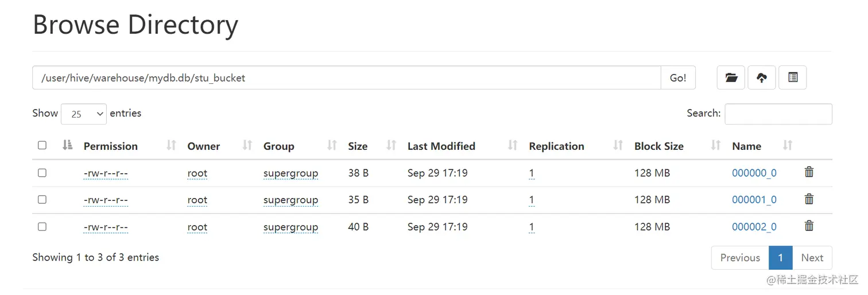Sort the table by the Permission column
Viewport: 868px width, 295px height.
(111, 146)
